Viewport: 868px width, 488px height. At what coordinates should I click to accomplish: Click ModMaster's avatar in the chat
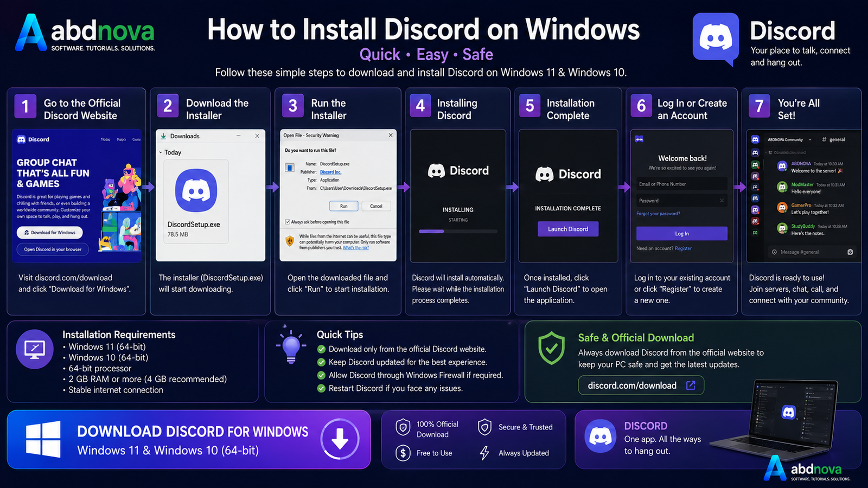click(782, 187)
